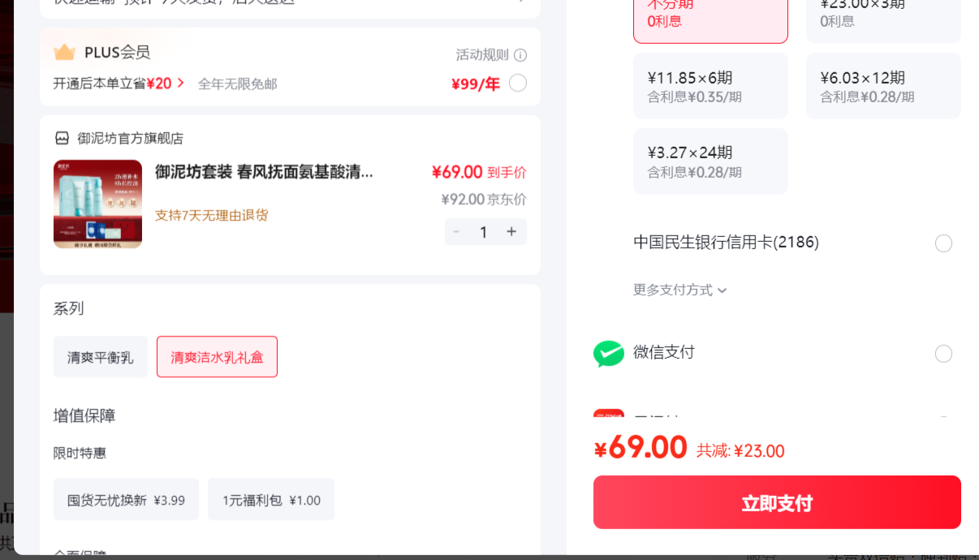Click the arrow beside 立省¥20
The width and height of the screenshot is (979, 560).
tap(180, 83)
